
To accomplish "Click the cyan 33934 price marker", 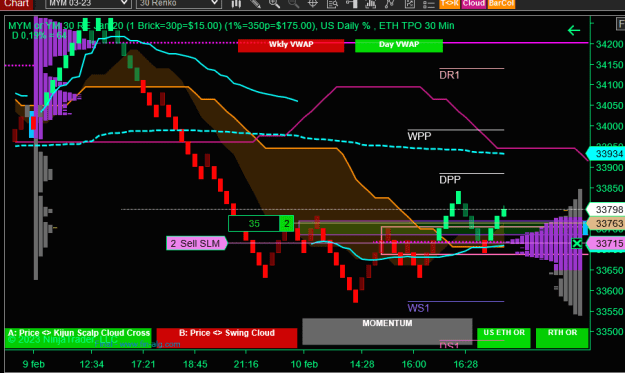I will tap(606, 154).
